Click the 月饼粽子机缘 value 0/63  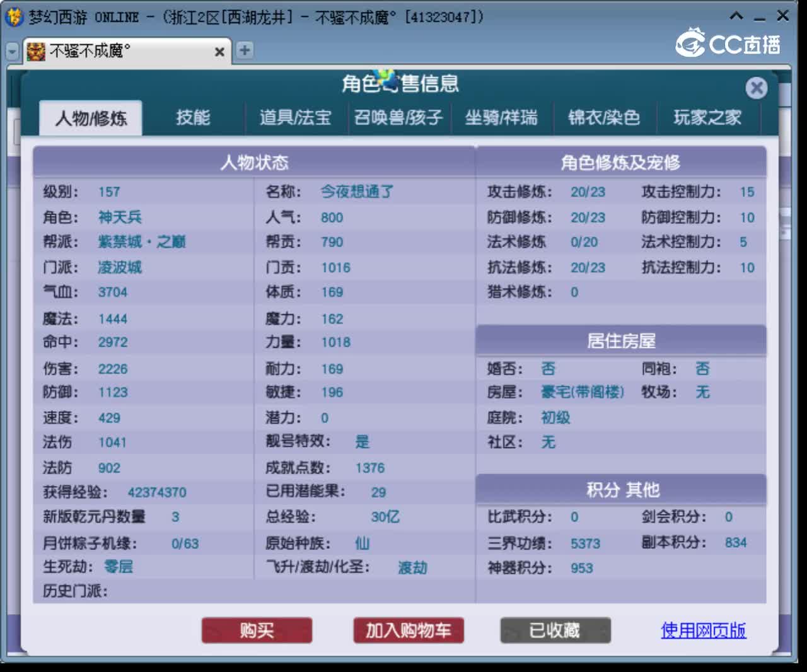click(x=185, y=543)
